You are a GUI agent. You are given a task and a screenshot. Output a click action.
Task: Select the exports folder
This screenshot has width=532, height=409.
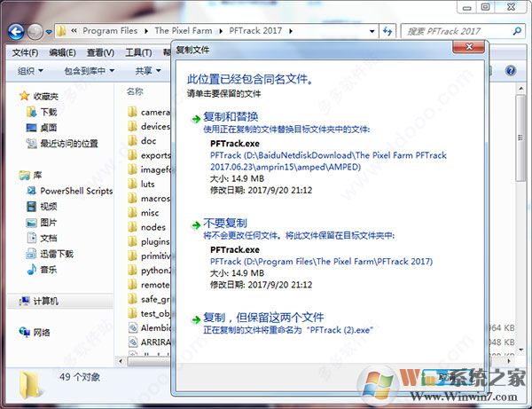click(149, 155)
